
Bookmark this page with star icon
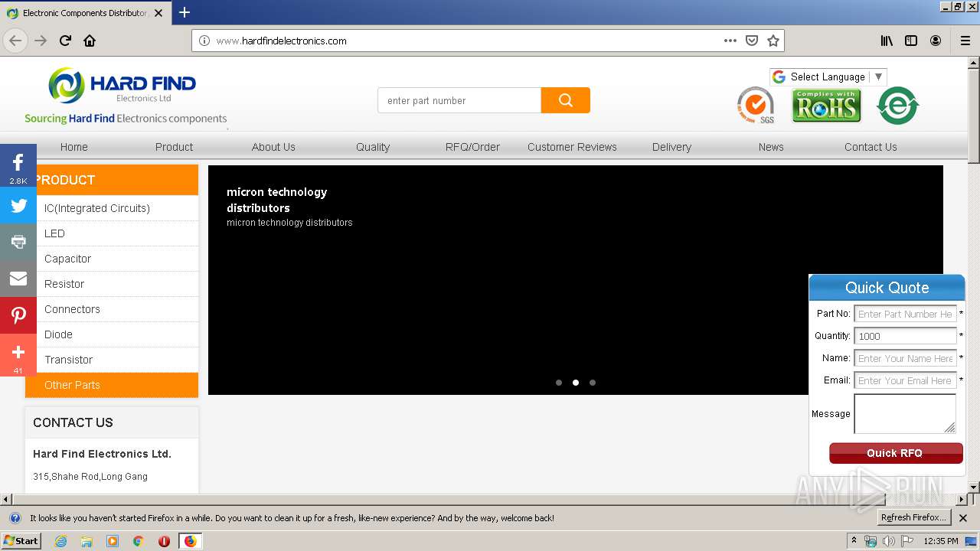tap(773, 41)
